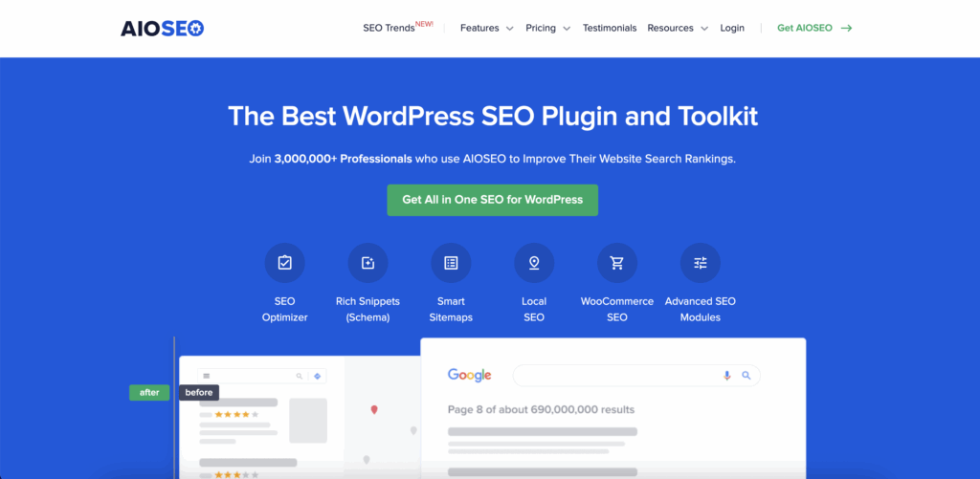The height and width of the screenshot is (479, 980).
Task: Open the Features menu
Action: 479,28
